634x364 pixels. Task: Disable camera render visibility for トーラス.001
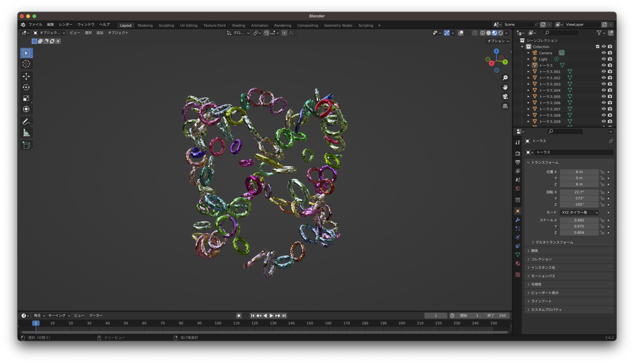tap(610, 71)
